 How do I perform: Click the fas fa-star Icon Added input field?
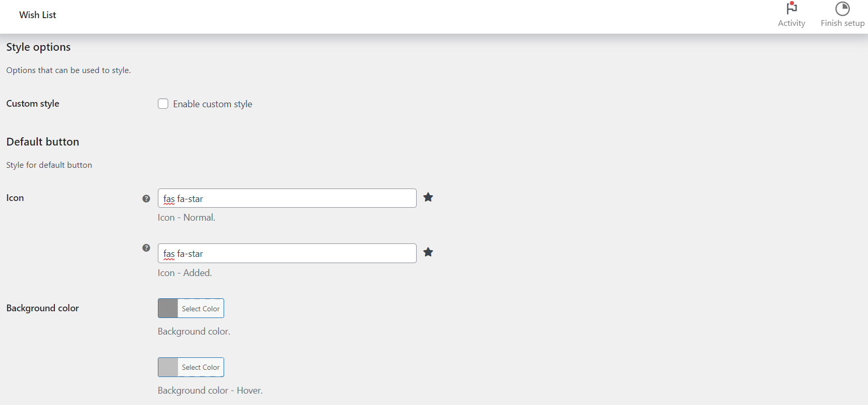pos(287,253)
